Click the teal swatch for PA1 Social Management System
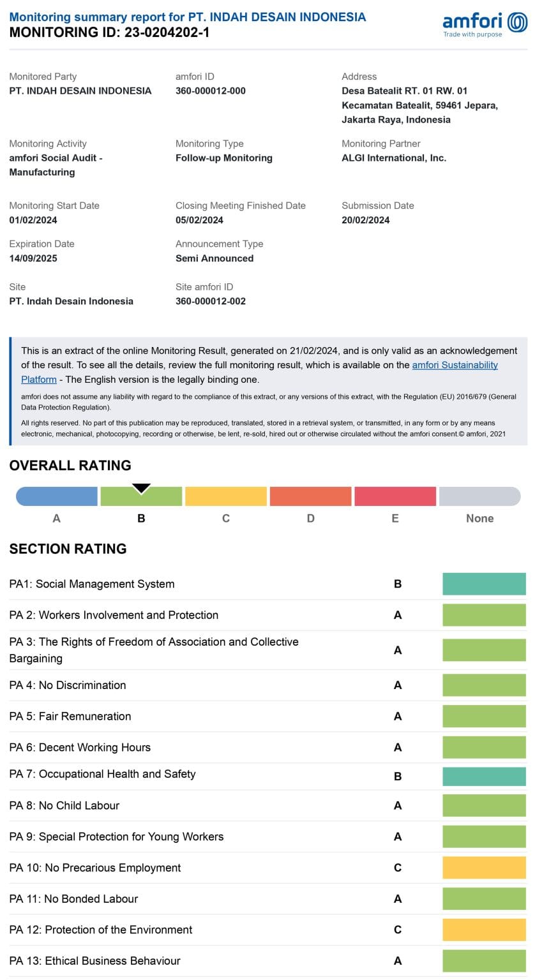This screenshot has height=980, width=535. 484,584
